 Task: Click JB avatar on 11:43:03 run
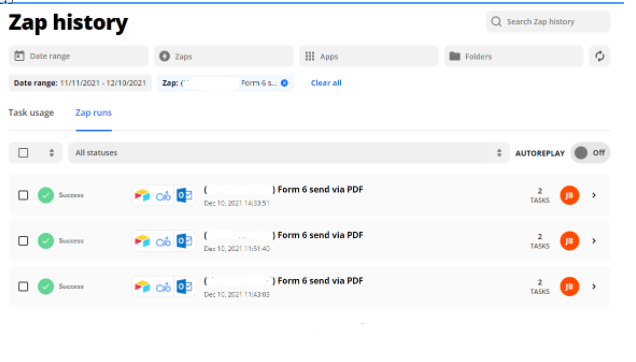[x=569, y=287]
